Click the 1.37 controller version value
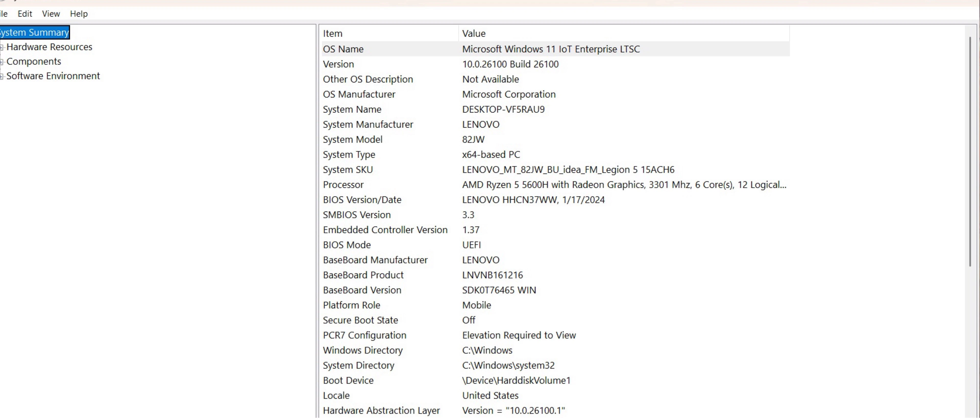The image size is (980, 418). click(x=471, y=230)
